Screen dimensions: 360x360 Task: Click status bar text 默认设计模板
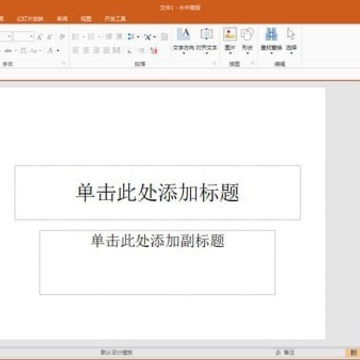[x=116, y=352]
